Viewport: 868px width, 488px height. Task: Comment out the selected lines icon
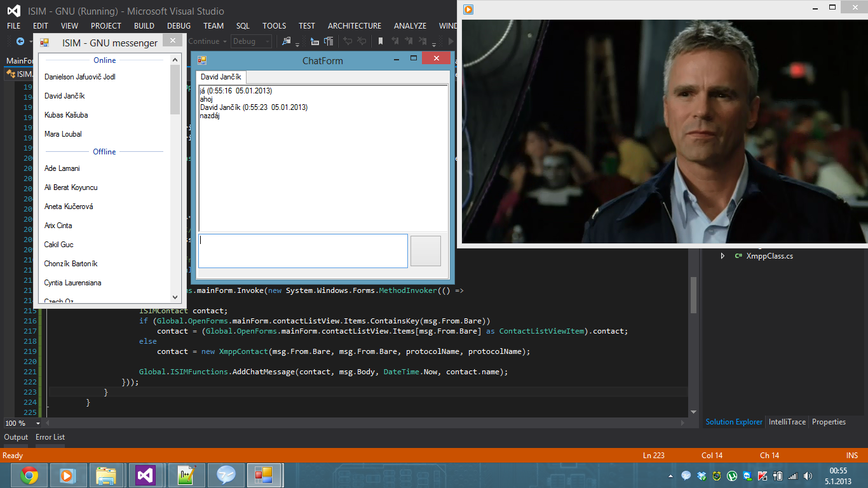[x=348, y=41]
